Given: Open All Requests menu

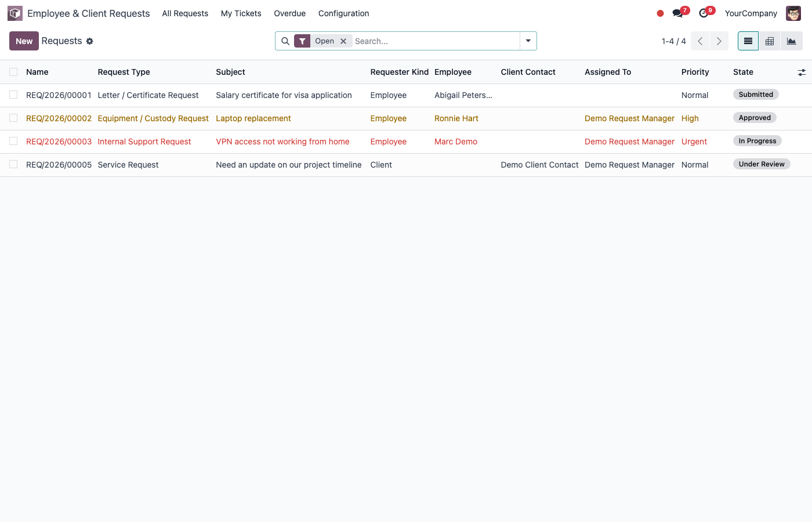Looking at the screenshot, I should point(185,13).
